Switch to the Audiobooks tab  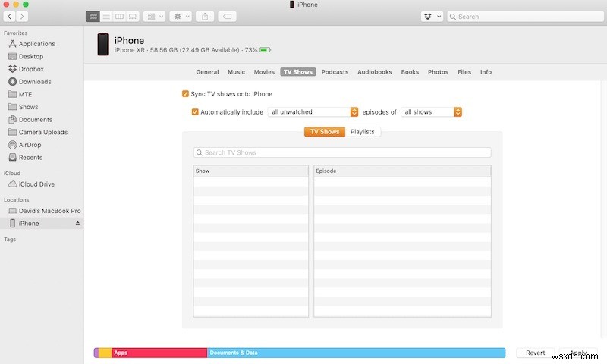pos(375,72)
